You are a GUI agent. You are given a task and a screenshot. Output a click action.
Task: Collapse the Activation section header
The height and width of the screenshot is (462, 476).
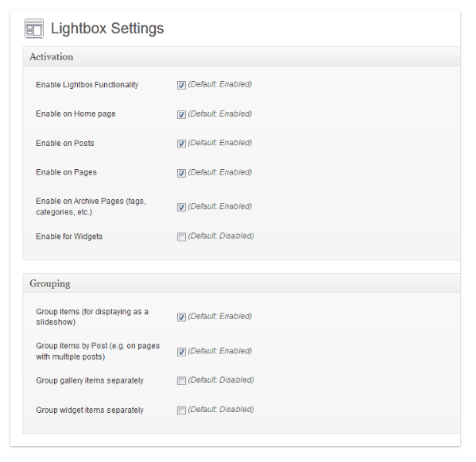click(x=242, y=56)
